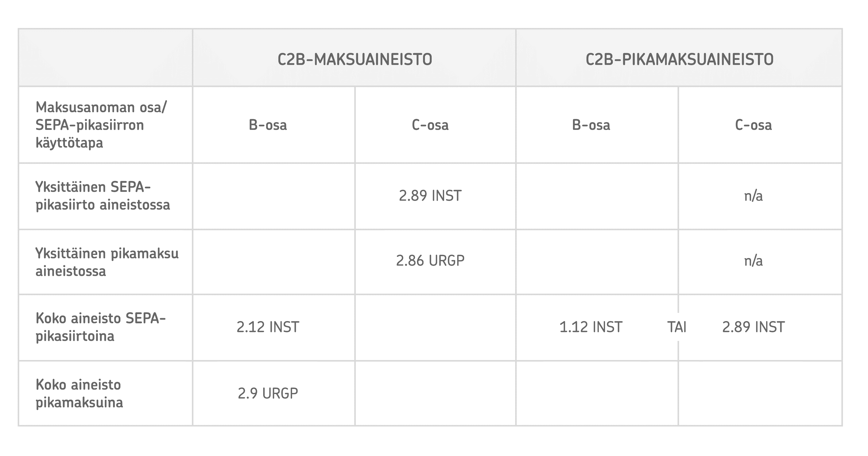Select 'Koko aineisto SEPA-pikasiirtoina' row label
Viewport: 868px width, 456px height.
tap(100, 327)
